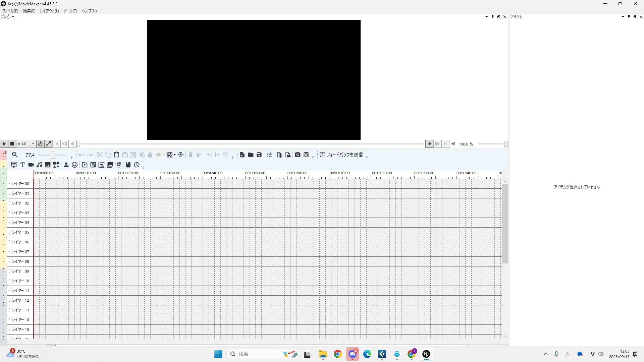Open the ファイル(F) menu
Image resolution: width=644 pixels, height=362 pixels.
coord(10,11)
